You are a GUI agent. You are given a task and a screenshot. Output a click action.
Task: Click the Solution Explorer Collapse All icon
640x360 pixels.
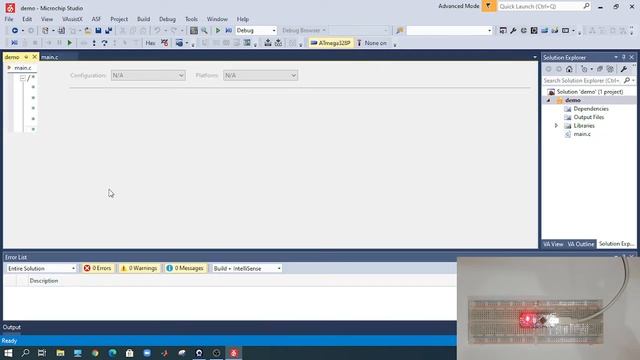600,69
